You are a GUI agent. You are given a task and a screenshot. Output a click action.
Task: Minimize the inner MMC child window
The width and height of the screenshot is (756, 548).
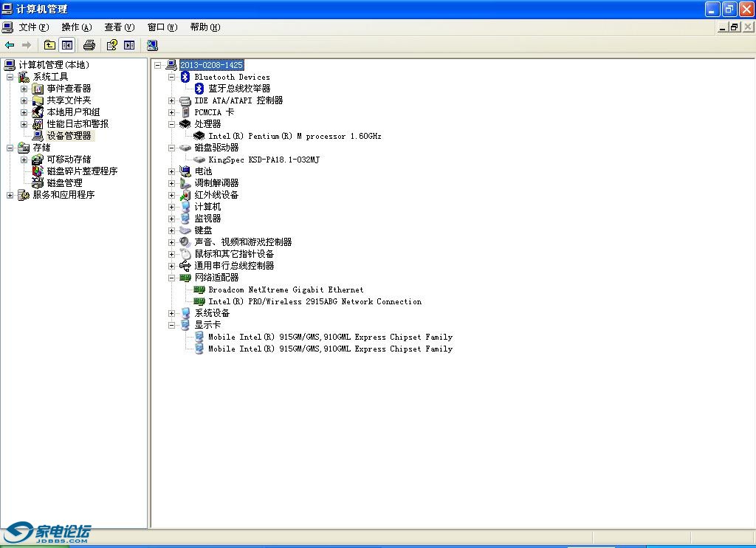click(x=722, y=27)
